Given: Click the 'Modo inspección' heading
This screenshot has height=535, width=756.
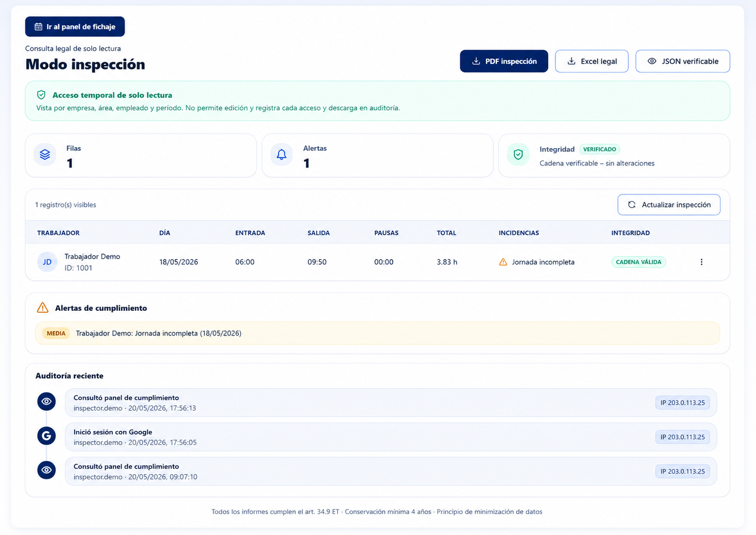Looking at the screenshot, I should [85, 64].
